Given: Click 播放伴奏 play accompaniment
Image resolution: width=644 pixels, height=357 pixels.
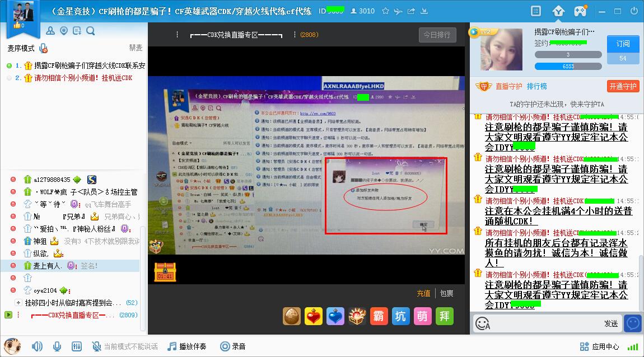Looking at the screenshot, I should pos(188,347).
